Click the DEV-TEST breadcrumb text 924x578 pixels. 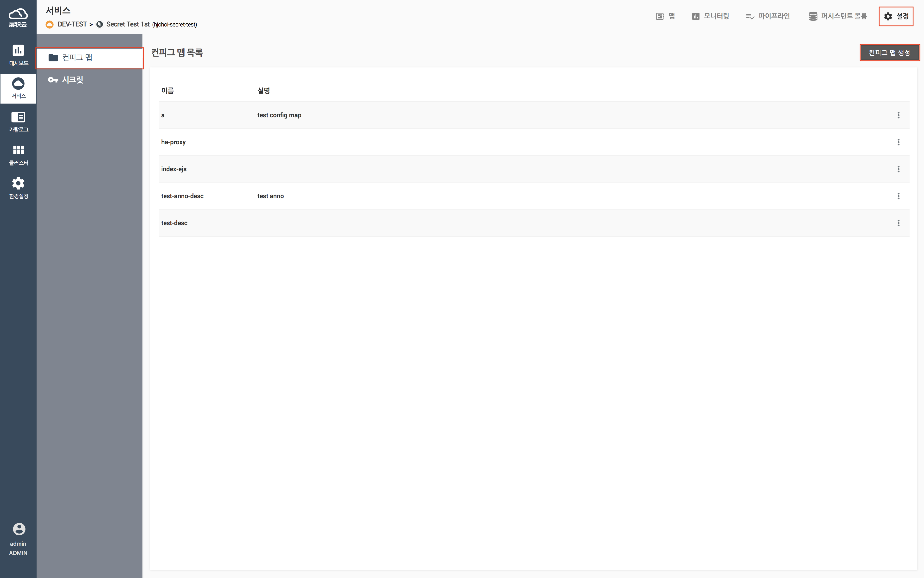click(72, 24)
